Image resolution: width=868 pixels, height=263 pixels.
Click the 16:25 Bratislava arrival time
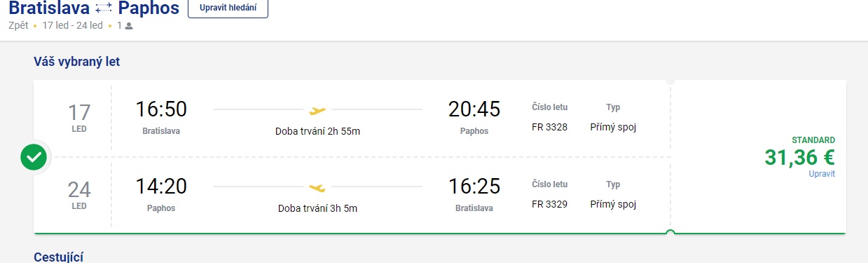pos(474,187)
